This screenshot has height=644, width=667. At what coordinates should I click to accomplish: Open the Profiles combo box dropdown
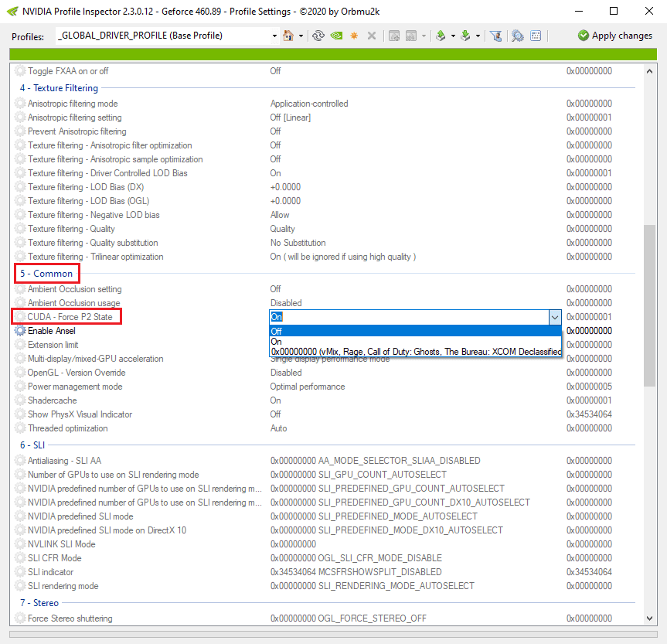pos(274,36)
